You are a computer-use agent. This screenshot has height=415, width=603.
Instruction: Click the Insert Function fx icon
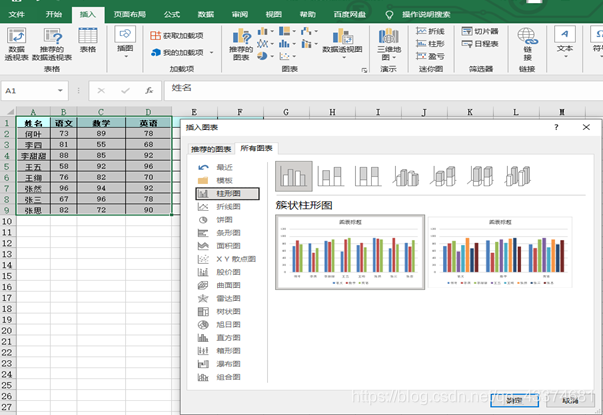[149, 91]
